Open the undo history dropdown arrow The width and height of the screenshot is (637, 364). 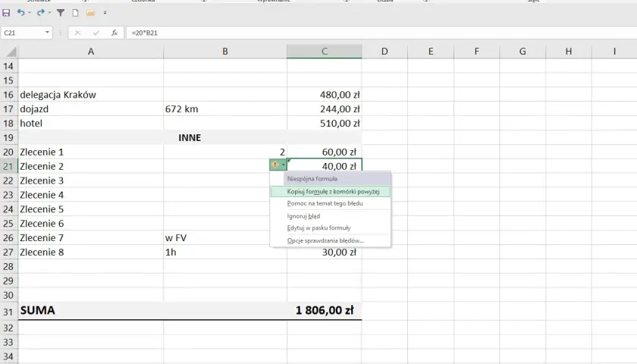point(30,13)
